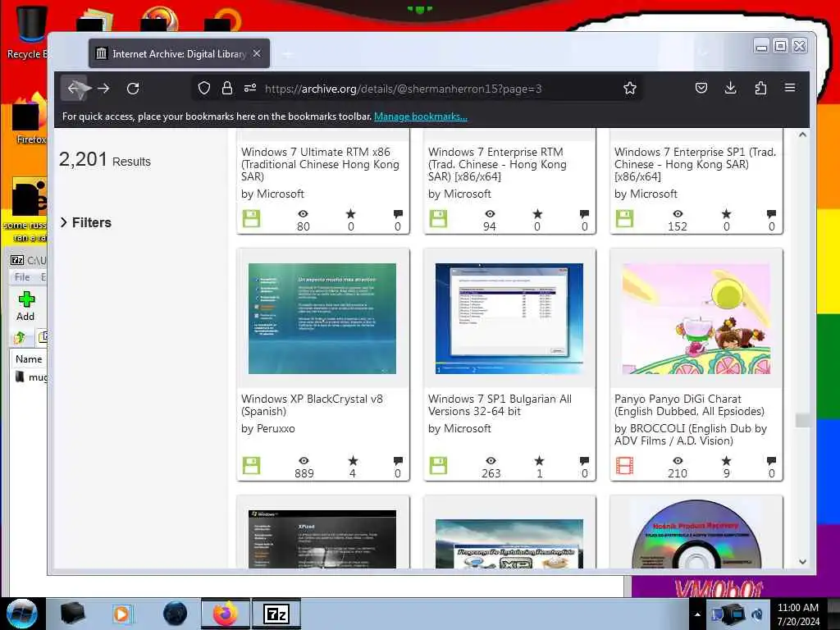
Task: Click the up-folder icon in 7-Zip window
Action: (x=20, y=337)
